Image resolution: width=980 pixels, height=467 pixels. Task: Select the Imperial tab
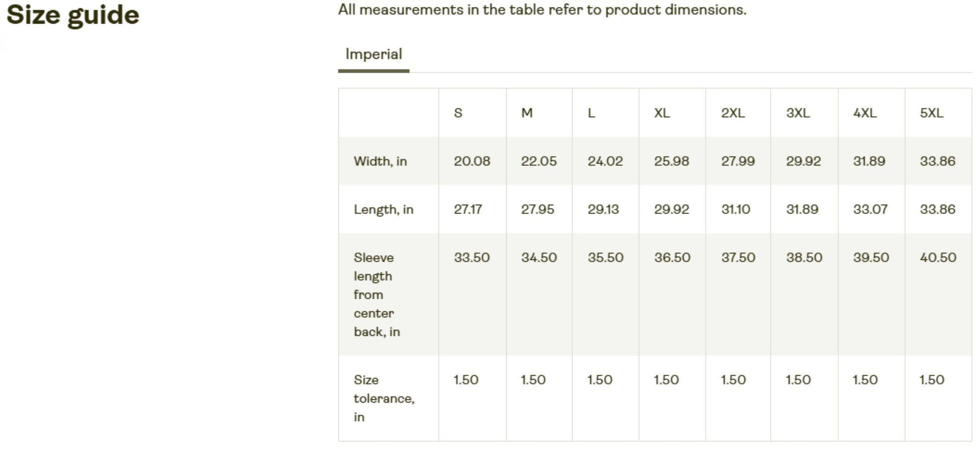(374, 54)
